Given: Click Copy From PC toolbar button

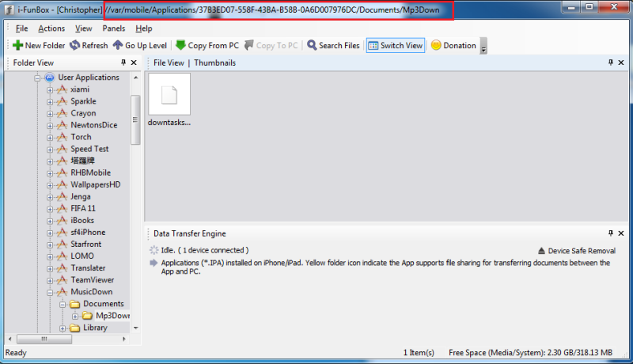Looking at the screenshot, I should pos(207,46).
